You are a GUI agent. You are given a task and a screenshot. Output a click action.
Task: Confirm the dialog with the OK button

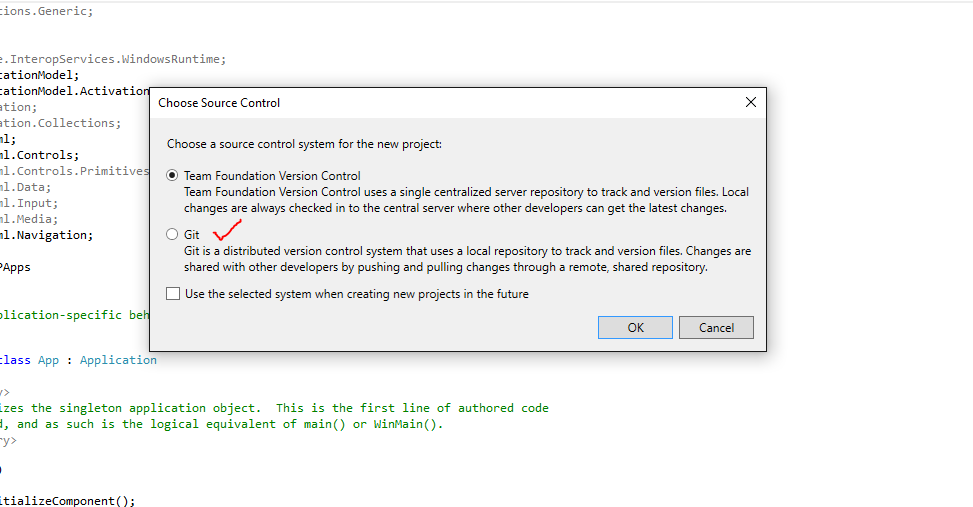[635, 327]
